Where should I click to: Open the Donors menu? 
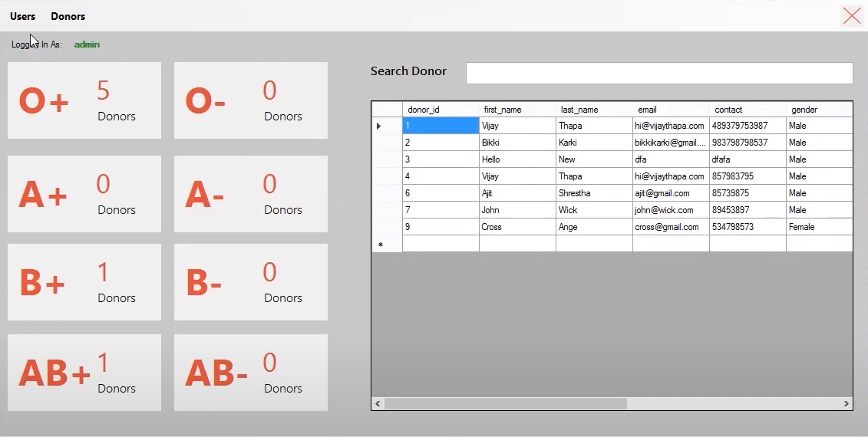click(68, 16)
